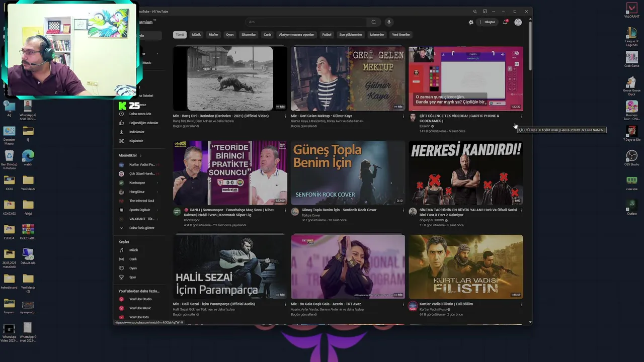Open Çok Güzel Harek... subscription
Viewport: 644px width, 362px height.
[x=139, y=173]
